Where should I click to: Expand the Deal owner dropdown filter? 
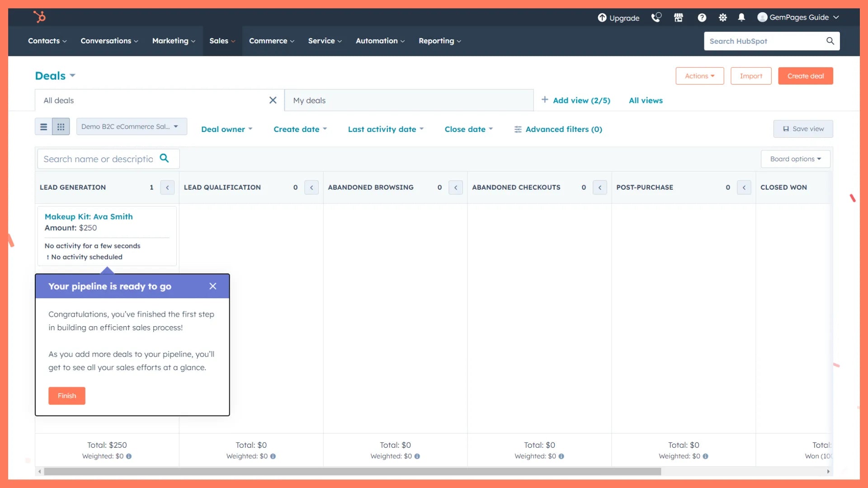(x=227, y=129)
